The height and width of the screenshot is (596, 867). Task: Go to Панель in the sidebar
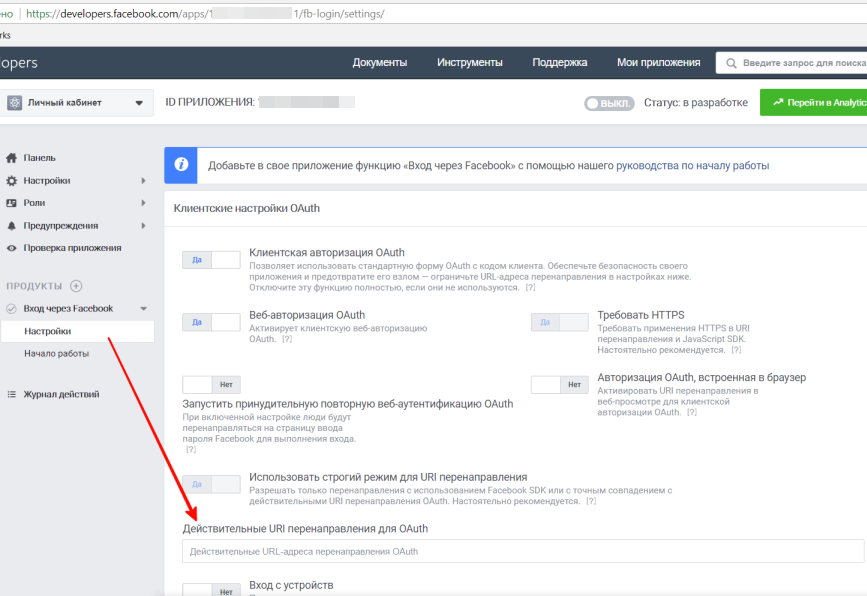[x=39, y=158]
